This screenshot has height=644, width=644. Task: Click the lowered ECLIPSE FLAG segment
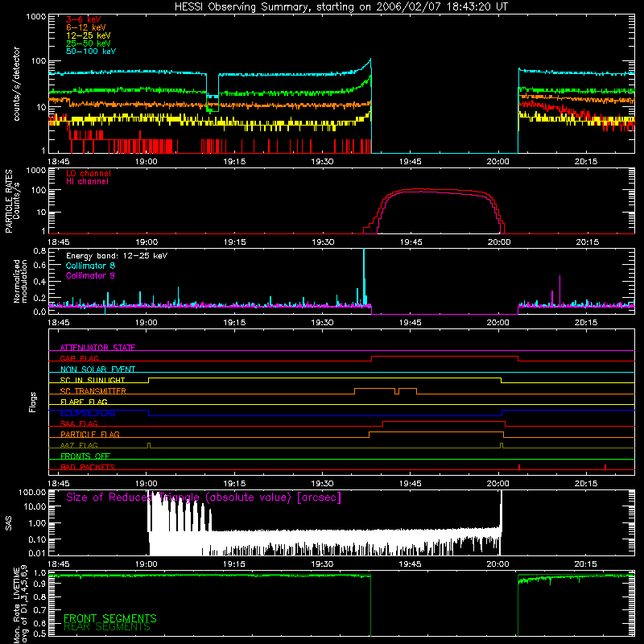pyautogui.click(x=325, y=415)
